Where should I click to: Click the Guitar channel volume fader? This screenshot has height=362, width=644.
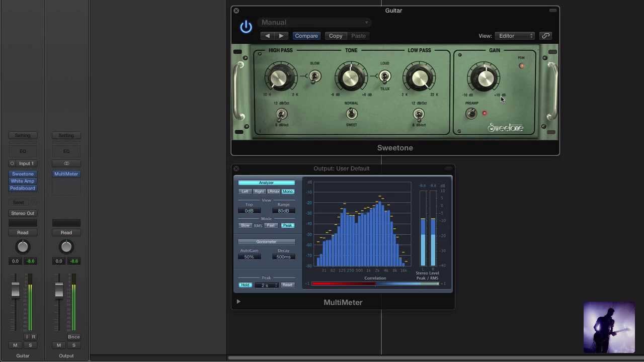point(15,289)
